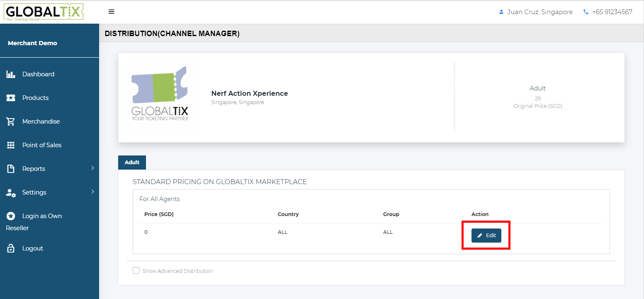644x299 pixels.
Task: Expand the Reports submenu chevron
Action: point(92,168)
